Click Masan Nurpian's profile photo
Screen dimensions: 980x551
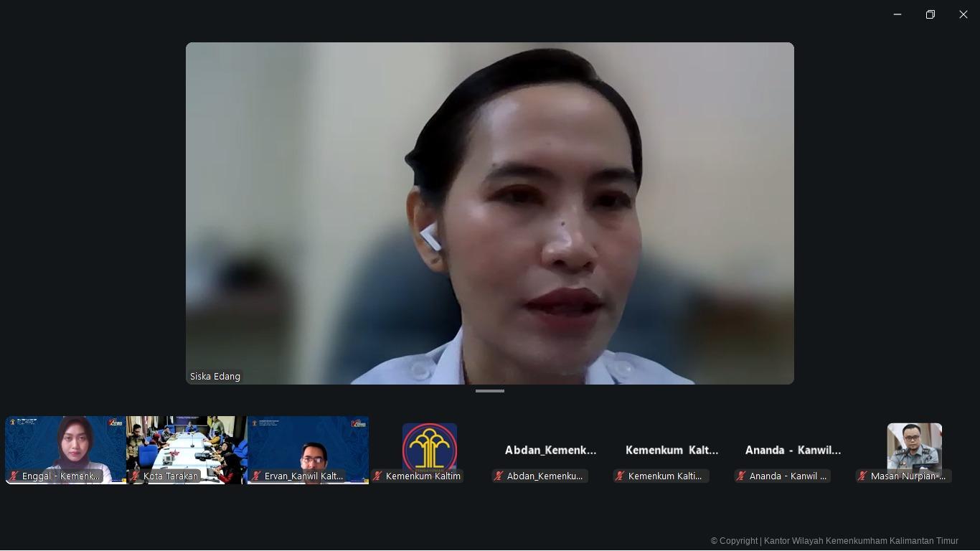(914, 446)
